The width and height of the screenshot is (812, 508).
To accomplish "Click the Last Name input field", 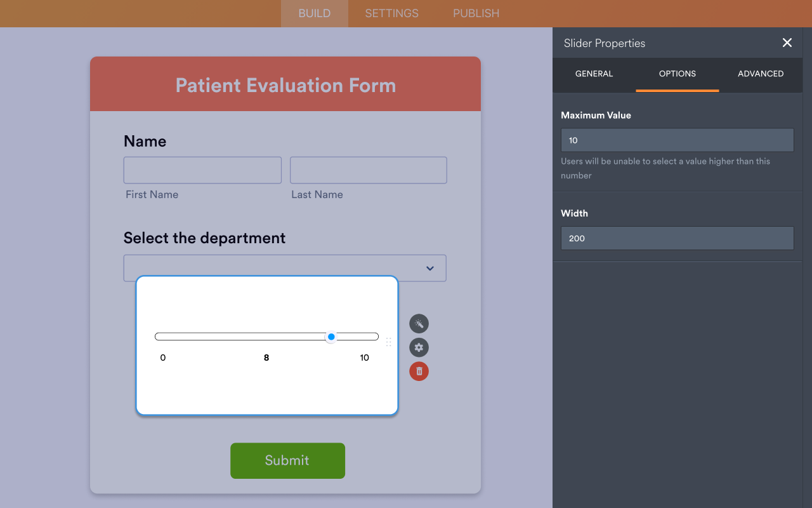I will point(368,170).
